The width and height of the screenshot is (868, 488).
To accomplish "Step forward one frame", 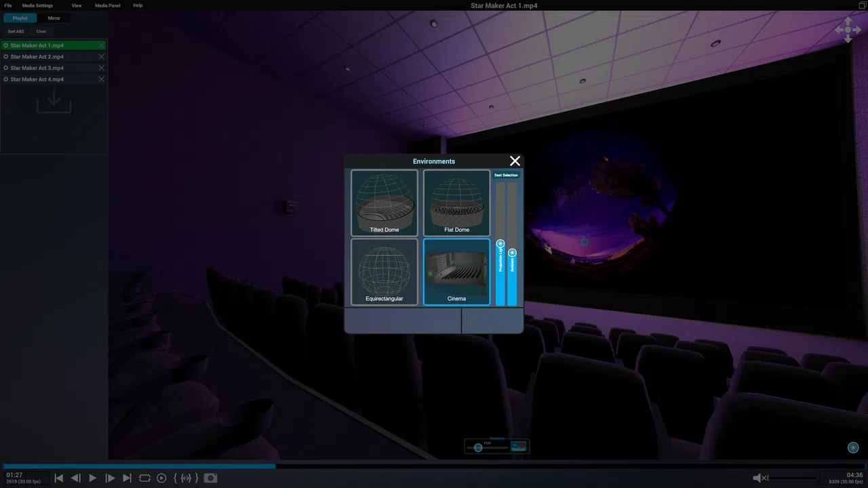I will point(110,478).
